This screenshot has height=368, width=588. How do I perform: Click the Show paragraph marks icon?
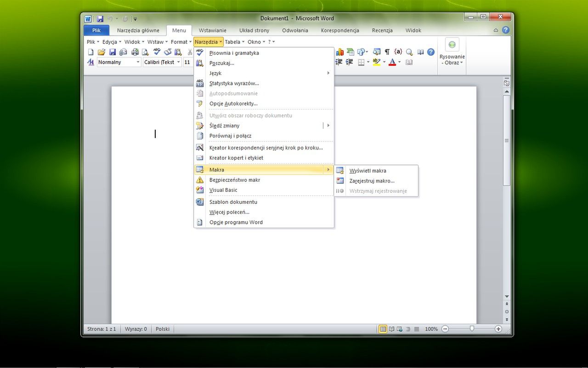pyautogui.click(x=387, y=52)
